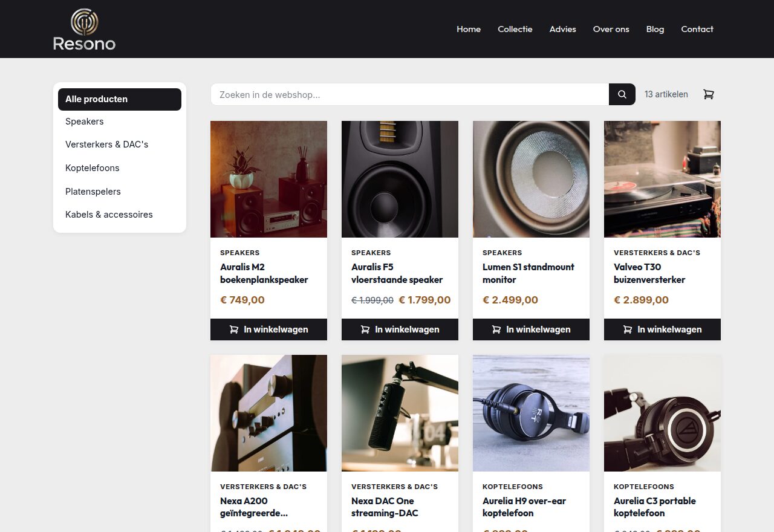The image size is (774, 532).
Task: Open the Collectie menu item
Action: [515, 29]
